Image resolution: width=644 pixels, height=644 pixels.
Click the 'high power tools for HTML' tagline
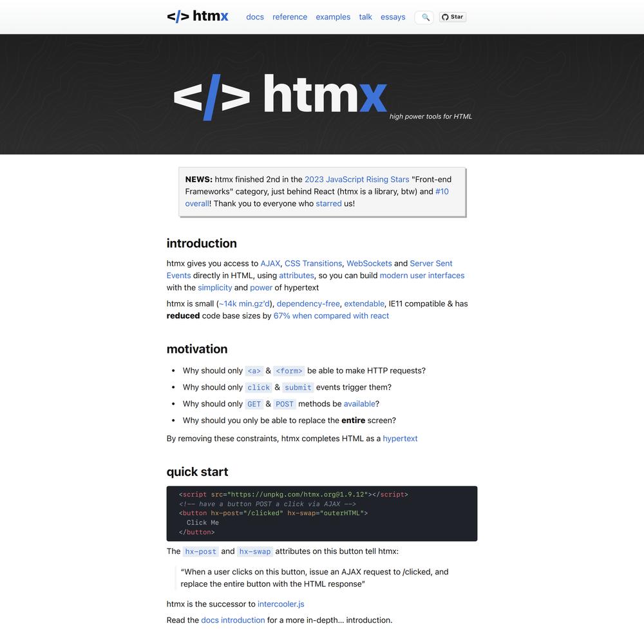click(x=430, y=117)
